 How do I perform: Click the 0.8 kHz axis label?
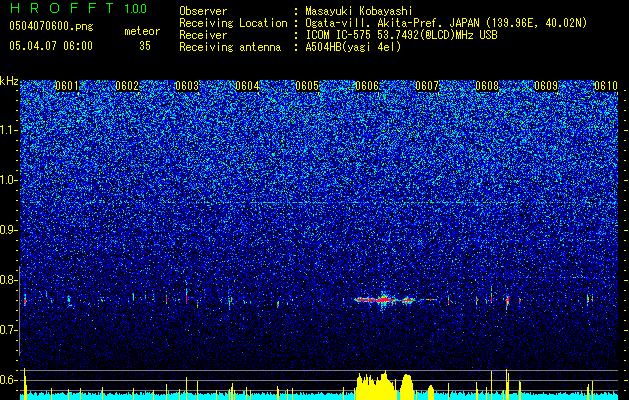tap(9, 280)
